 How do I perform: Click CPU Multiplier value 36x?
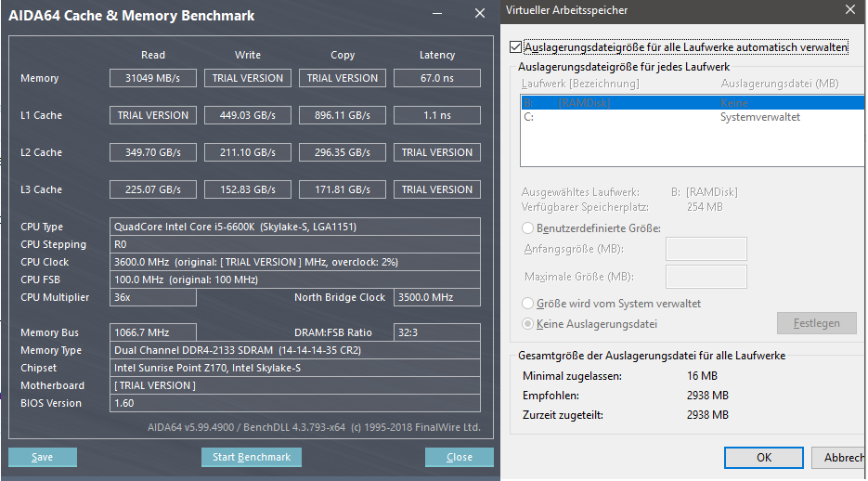[153, 297]
